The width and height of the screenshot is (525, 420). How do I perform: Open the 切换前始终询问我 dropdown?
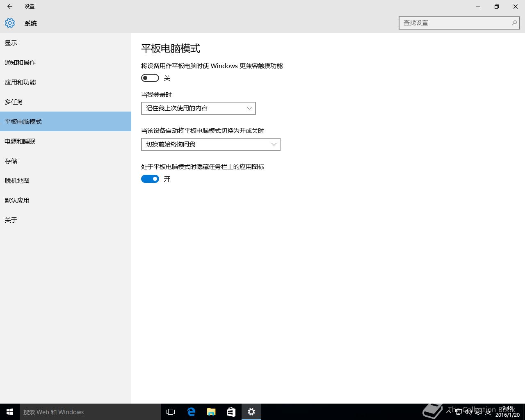click(211, 144)
